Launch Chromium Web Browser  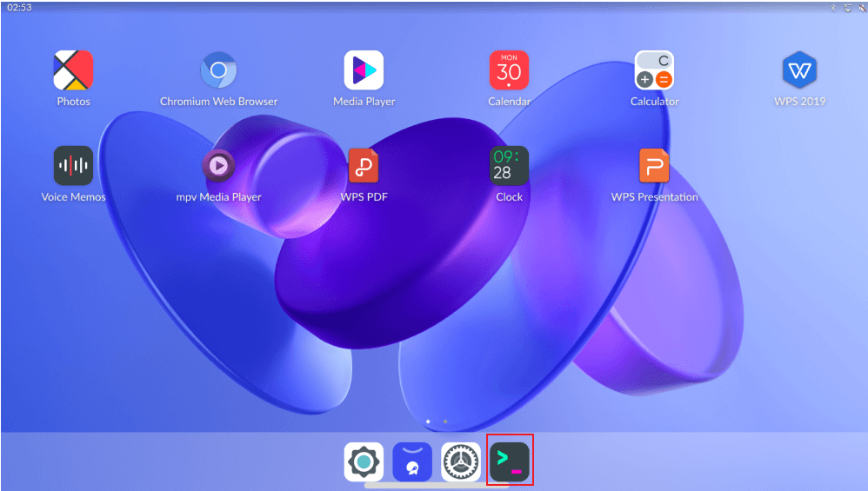pos(218,70)
